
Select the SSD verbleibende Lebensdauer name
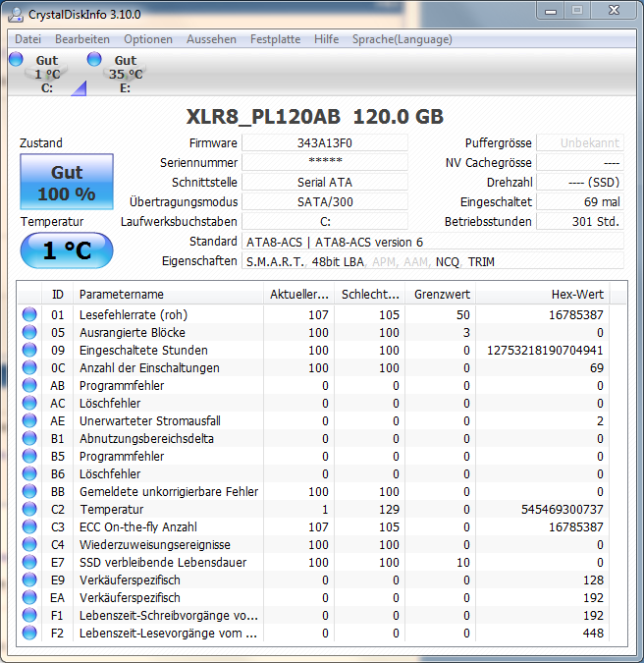163,563
